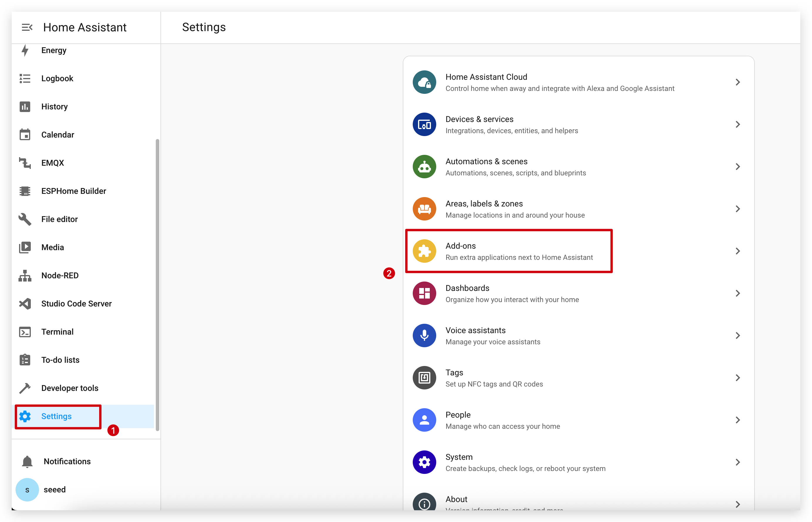Screen dimensions: 812x522
Task: Open Automations & scenes settings
Action: point(578,167)
